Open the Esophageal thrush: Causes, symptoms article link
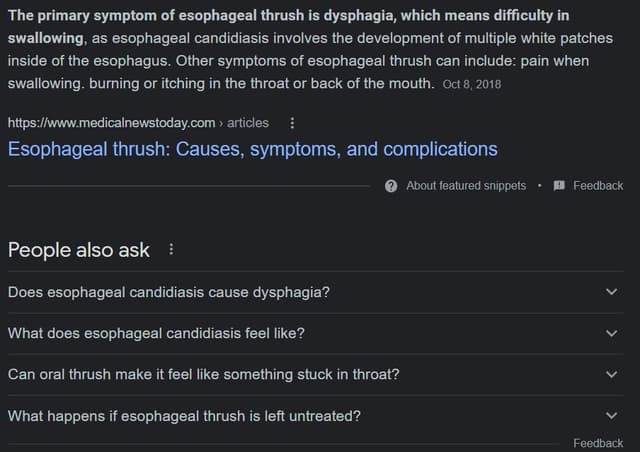This screenshot has height=452, width=640. click(x=252, y=149)
